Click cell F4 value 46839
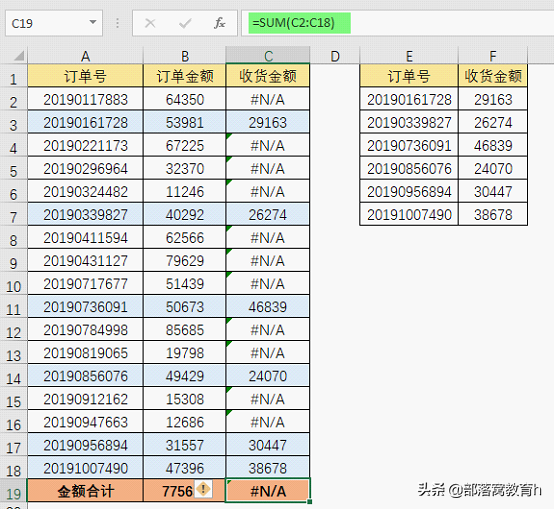This screenshot has width=554, height=509. 493,145
